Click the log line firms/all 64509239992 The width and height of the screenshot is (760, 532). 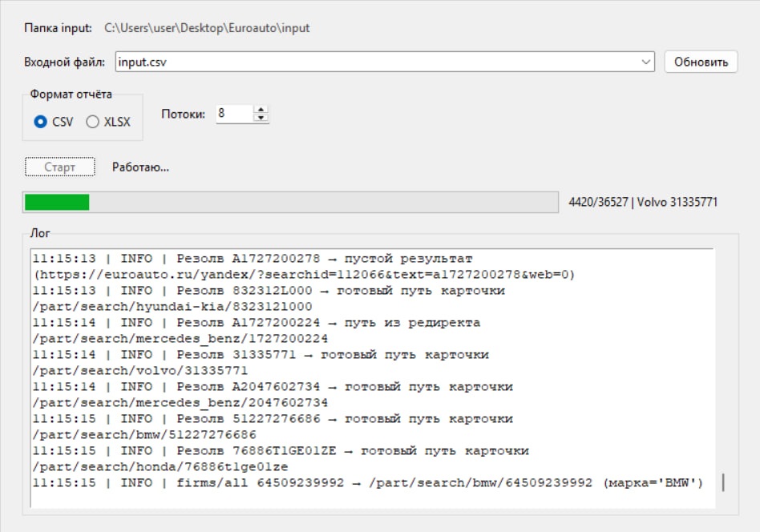(x=368, y=482)
